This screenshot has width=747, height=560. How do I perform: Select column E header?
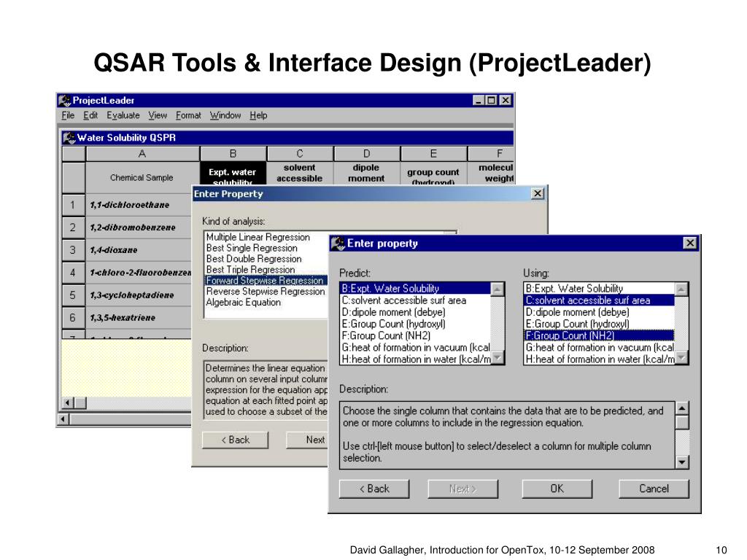[433, 154]
